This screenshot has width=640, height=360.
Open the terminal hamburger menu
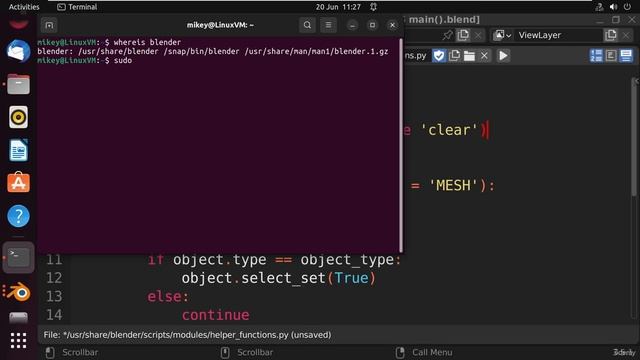pyautogui.click(x=328, y=25)
